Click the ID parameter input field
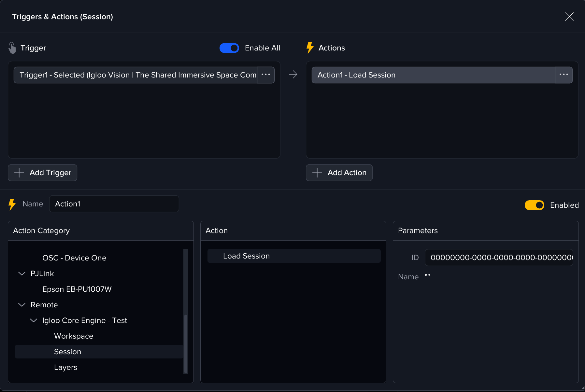Viewport: 585px width, 392px height. (x=498, y=258)
